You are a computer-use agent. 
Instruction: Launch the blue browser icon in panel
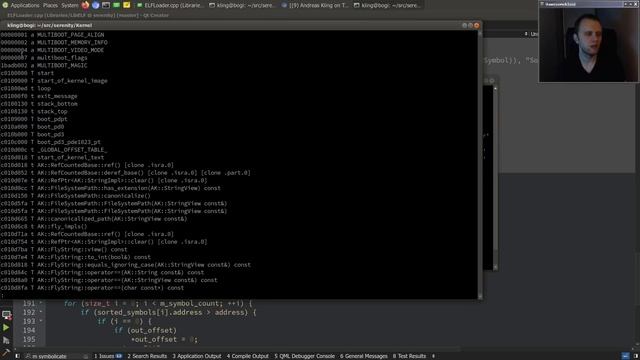coord(96,5)
